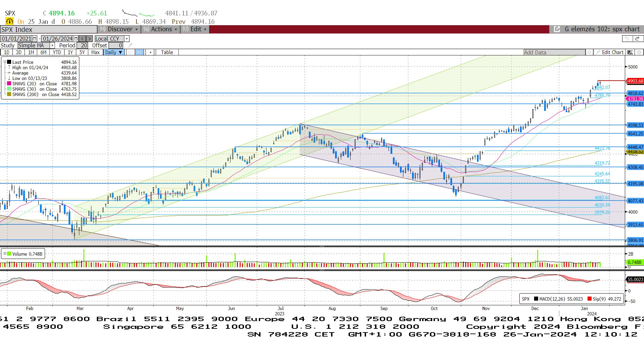Viewport: 644px width, 353px height.
Task: Click the 4903.68 red price label
Action: click(x=635, y=81)
